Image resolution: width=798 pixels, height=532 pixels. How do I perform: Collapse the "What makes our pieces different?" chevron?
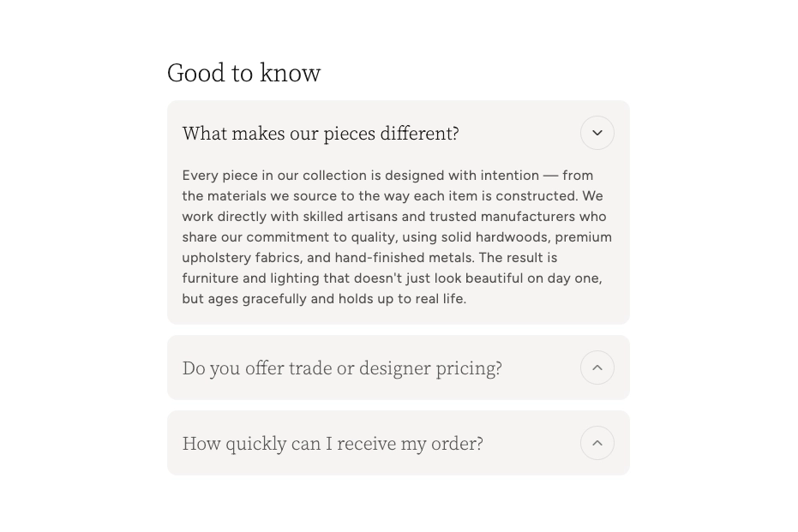pyautogui.click(x=597, y=133)
